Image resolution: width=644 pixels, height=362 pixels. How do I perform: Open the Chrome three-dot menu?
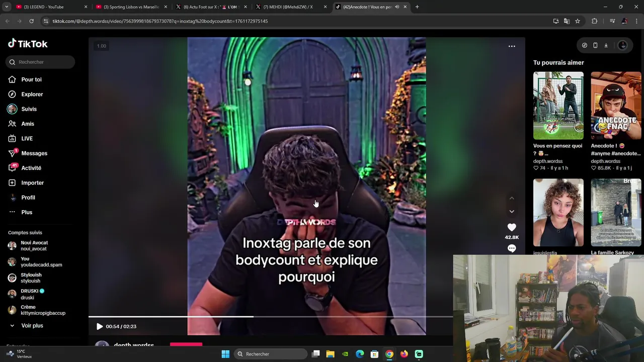pyautogui.click(x=636, y=21)
